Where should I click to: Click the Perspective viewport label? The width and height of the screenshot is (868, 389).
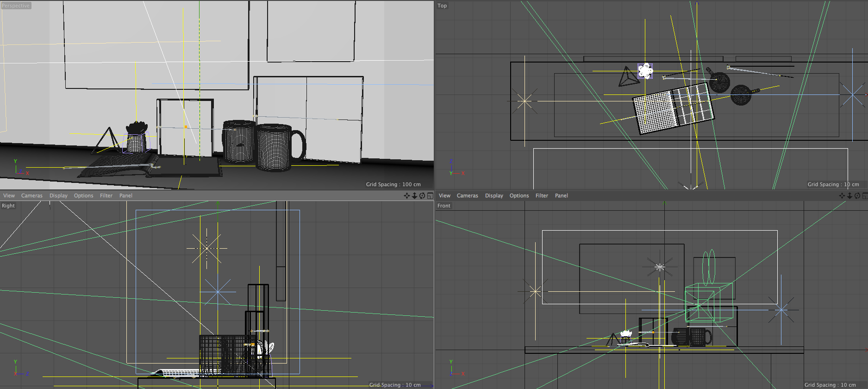(x=16, y=6)
